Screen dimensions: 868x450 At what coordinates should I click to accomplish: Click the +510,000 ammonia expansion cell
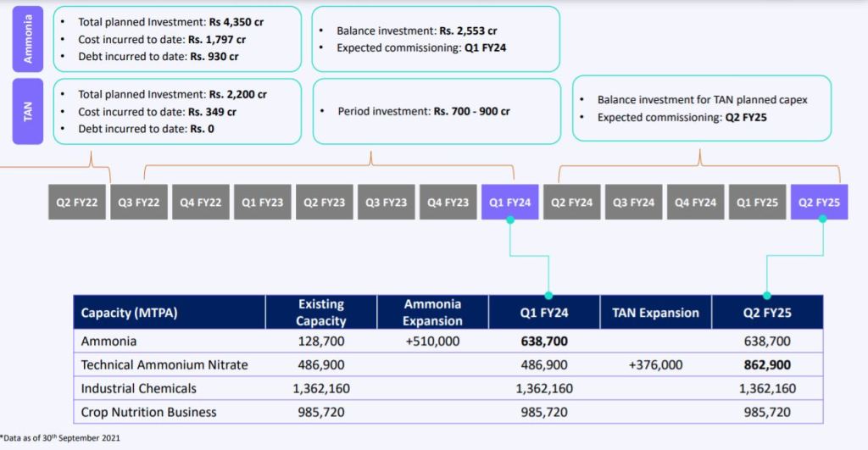[x=432, y=341]
